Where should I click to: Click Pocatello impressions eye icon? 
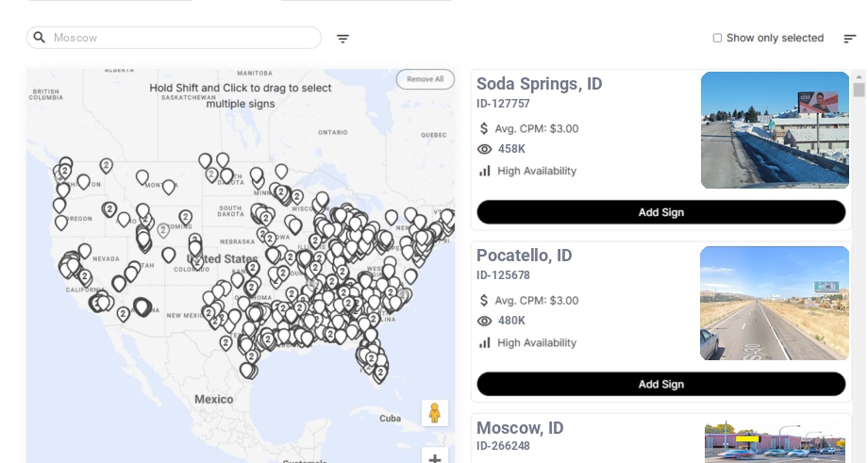[485, 321]
